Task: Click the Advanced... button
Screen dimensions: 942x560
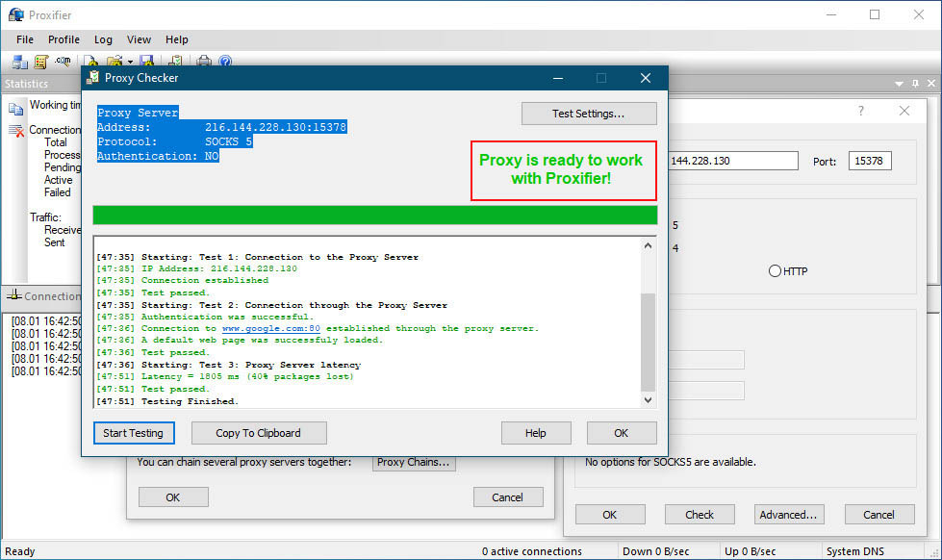Action: (788, 515)
